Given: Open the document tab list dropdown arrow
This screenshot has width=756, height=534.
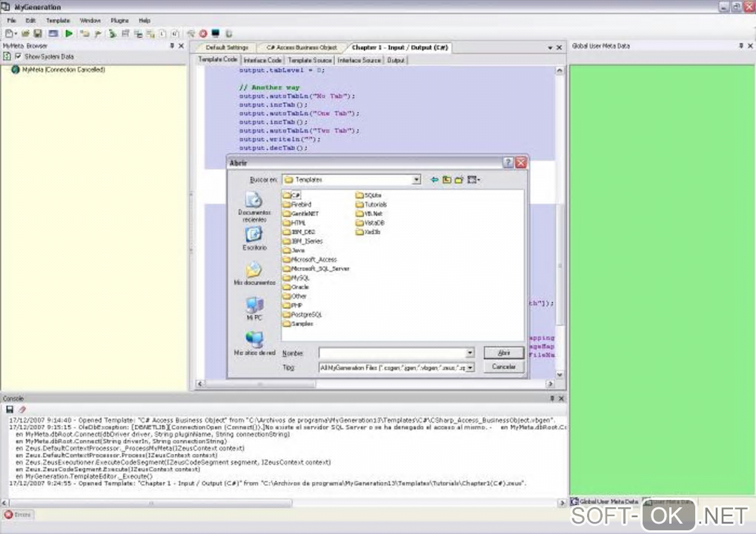Looking at the screenshot, I should coord(550,47).
